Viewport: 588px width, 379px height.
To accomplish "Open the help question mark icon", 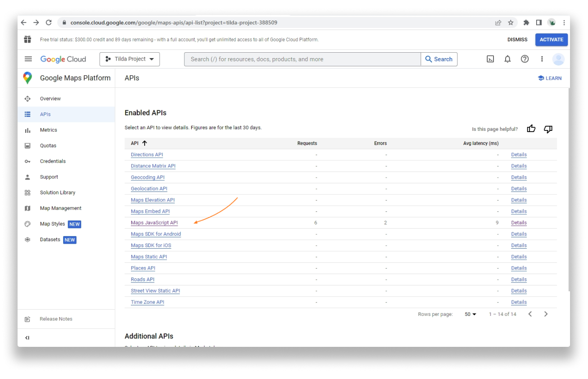I will click(524, 59).
